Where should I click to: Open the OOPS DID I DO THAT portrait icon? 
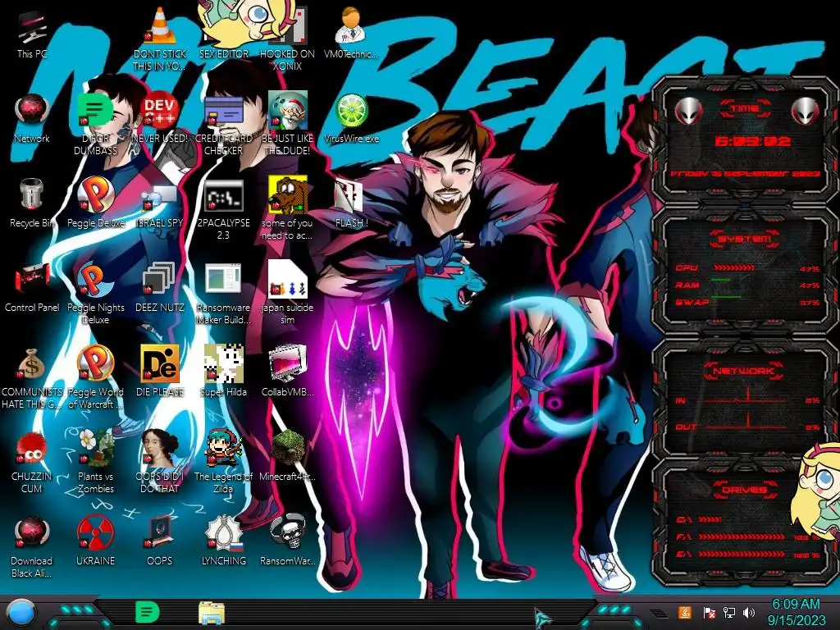pos(160,462)
